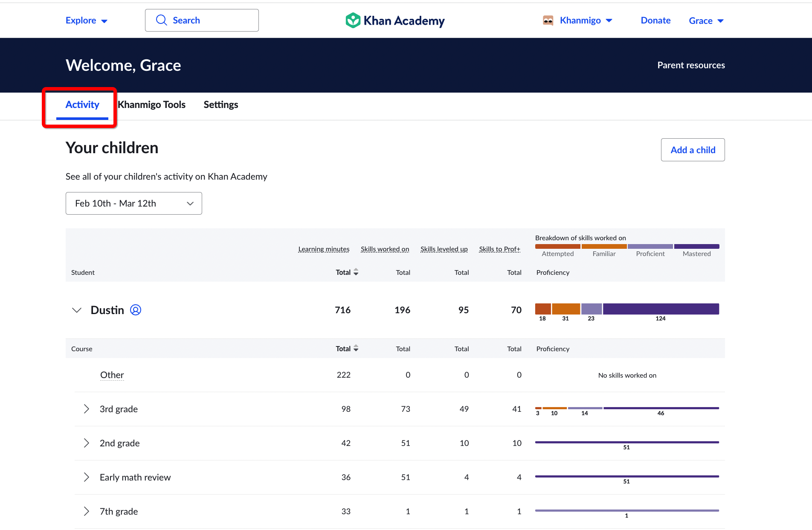Screen dimensions: 812x530
Task: Click the Khan Academy leaf logo icon
Action: click(353, 20)
